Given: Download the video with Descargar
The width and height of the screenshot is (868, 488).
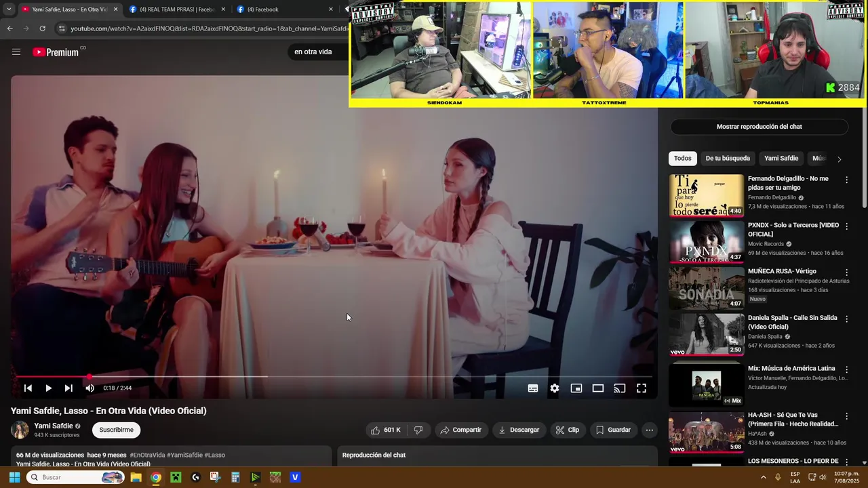Looking at the screenshot, I should 519,430.
